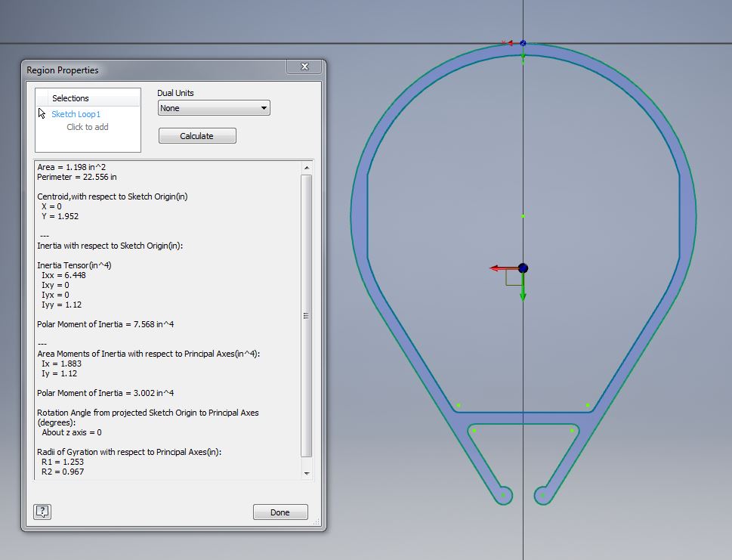Click the results scrollbar down arrow
The image size is (732, 560).
tap(307, 473)
